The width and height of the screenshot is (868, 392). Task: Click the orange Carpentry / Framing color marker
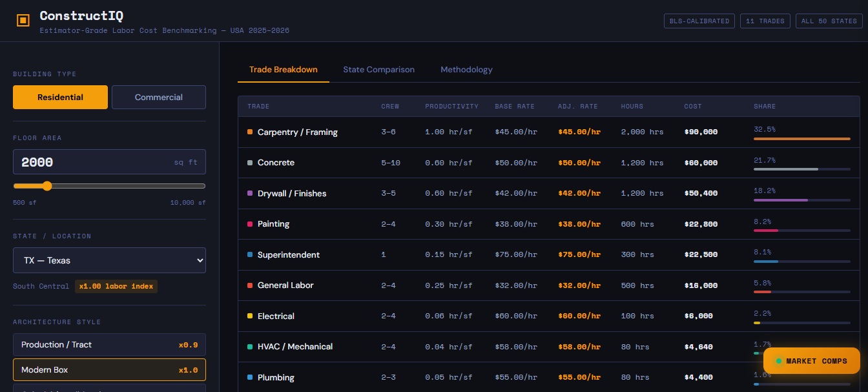click(250, 132)
